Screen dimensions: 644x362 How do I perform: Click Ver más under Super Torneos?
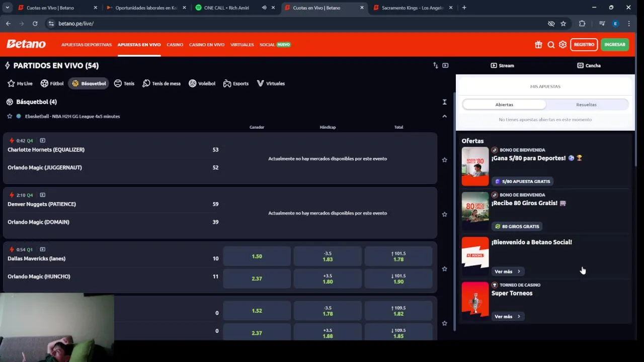tap(507, 316)
